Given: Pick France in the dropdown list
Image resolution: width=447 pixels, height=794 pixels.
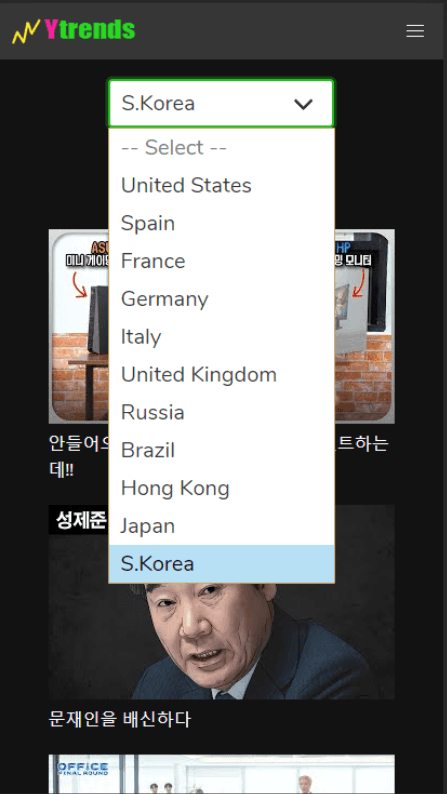Looking at the screenshot, I should coord(221,261).
